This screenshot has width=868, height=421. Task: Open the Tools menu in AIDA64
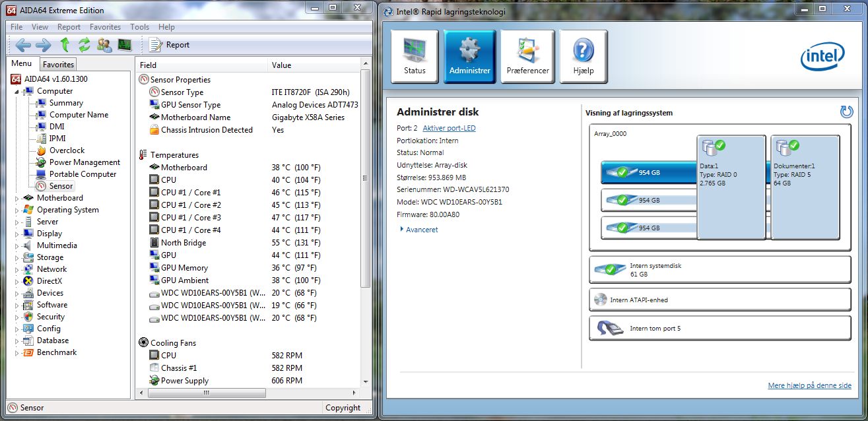click(x=139, y=27)
